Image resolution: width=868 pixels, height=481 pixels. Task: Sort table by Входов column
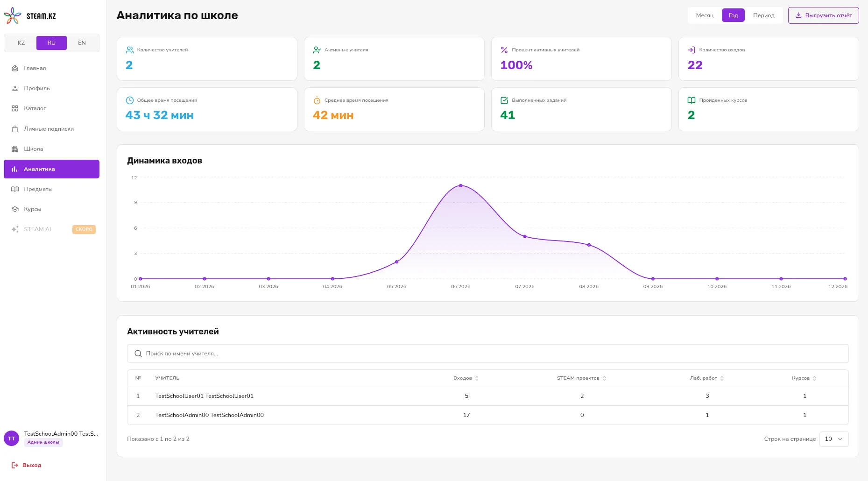point(466,378)
